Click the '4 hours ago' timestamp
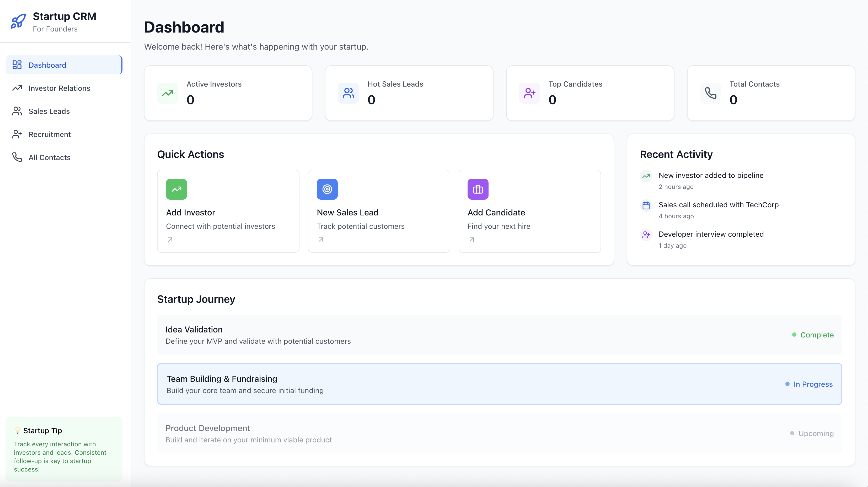The height and width of the screenshot is (487, 868). (x=676, y=216)
